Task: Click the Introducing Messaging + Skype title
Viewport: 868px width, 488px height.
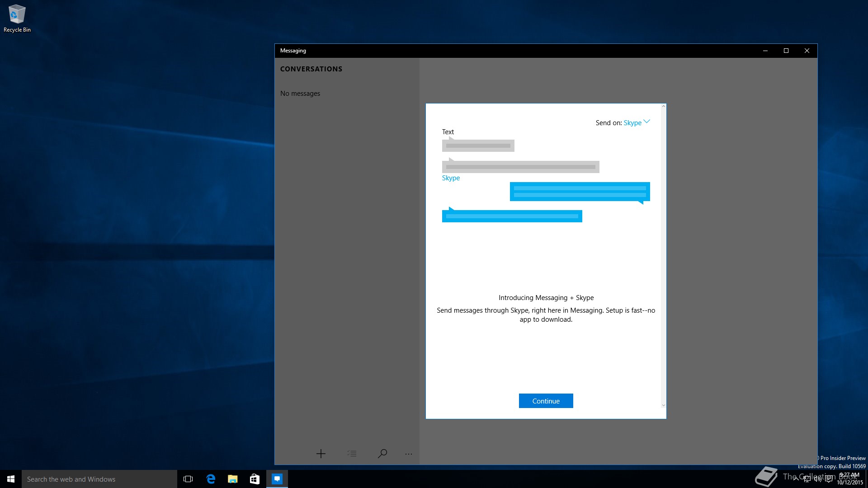Action: pyautogui.click(x=546, y=298)
